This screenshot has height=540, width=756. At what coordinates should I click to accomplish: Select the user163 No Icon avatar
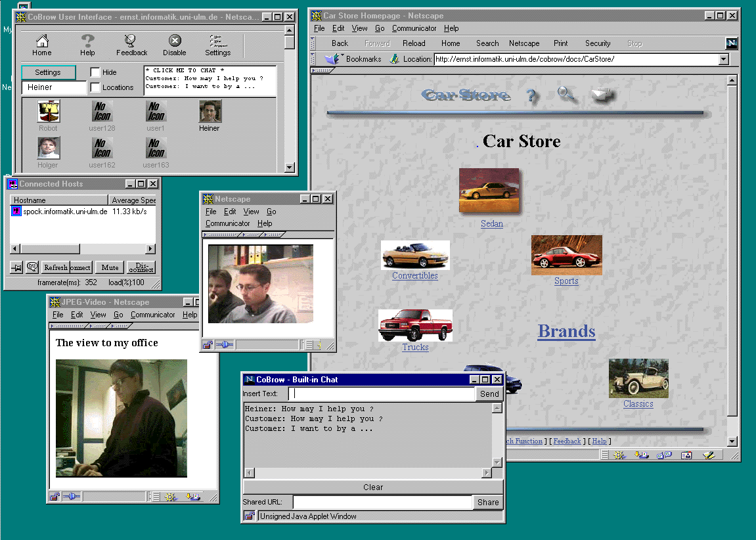click(x=156, y=148)
